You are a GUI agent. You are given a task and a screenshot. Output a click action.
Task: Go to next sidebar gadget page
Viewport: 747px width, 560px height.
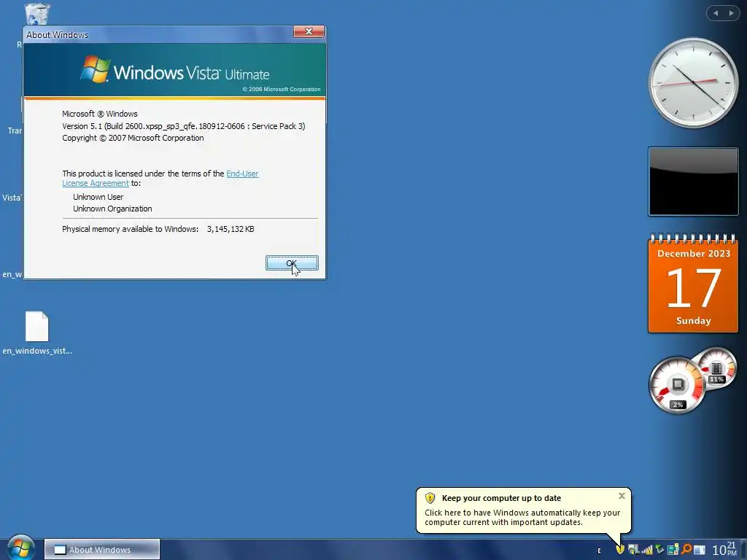click(x=731, y=13)
